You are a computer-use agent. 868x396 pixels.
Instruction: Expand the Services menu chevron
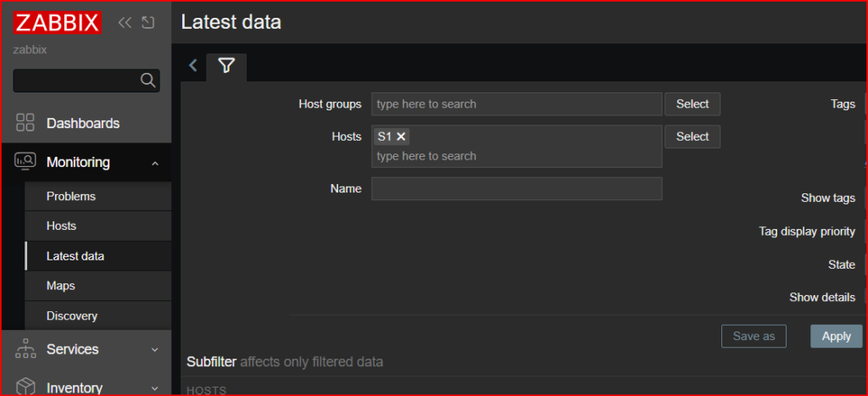(155, 349)
